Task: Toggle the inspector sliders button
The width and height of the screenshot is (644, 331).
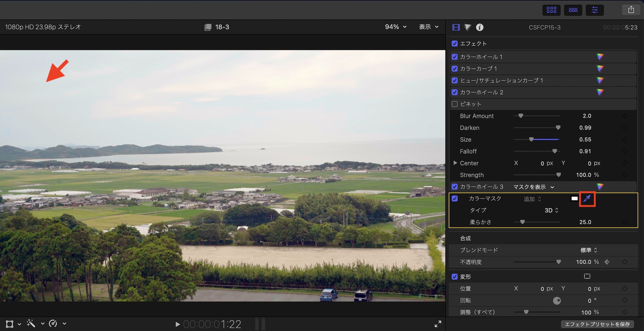Action: (595, 10)
